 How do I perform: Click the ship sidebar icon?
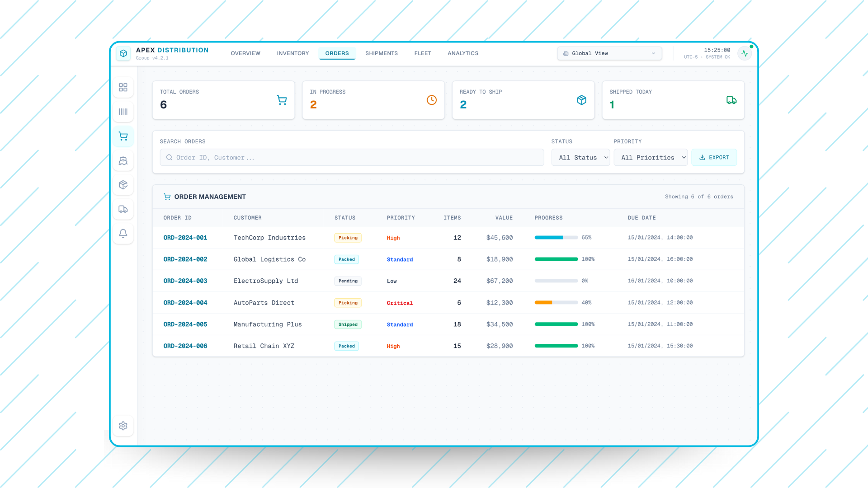coord(123,160)
